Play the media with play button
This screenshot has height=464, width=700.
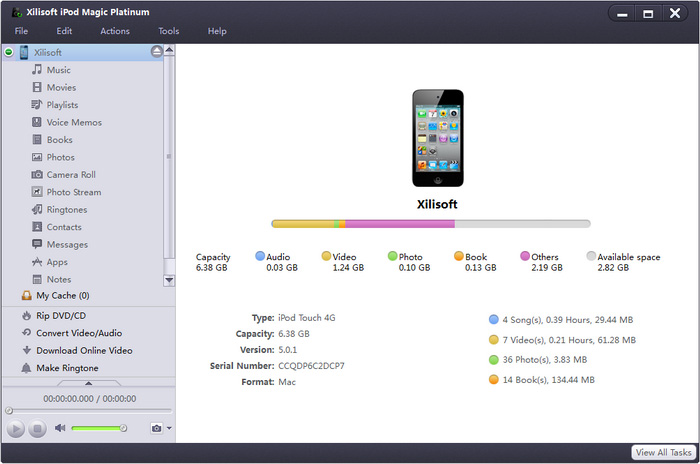(x=16, y=429)
